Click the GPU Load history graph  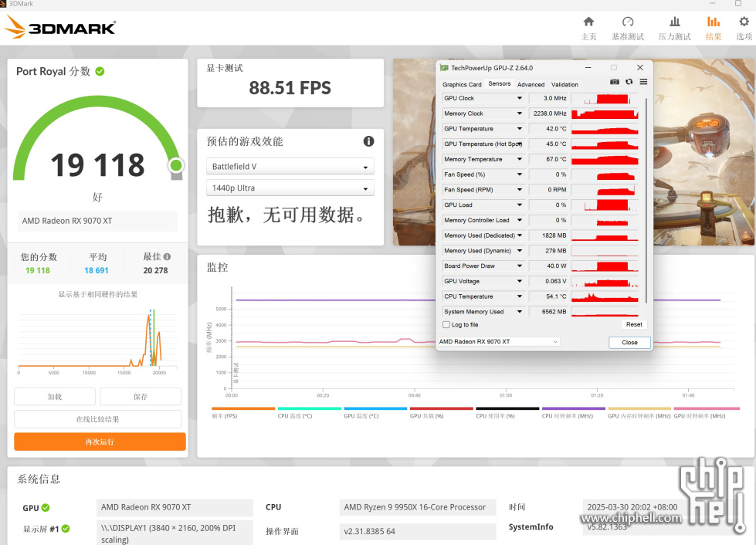[605, 205]
